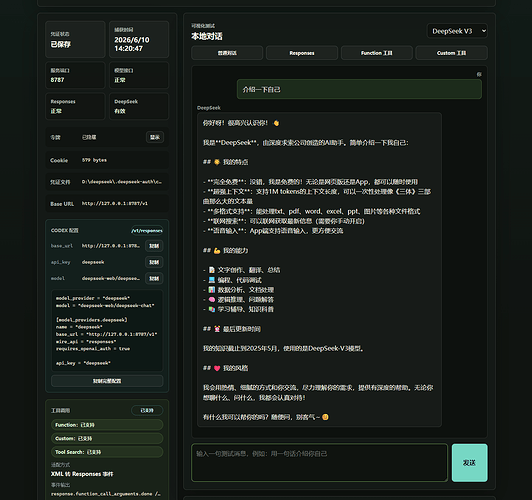Click the 已保存 credential status card
Viewport: 532px width, 500px height.
(x=75, y=39)
